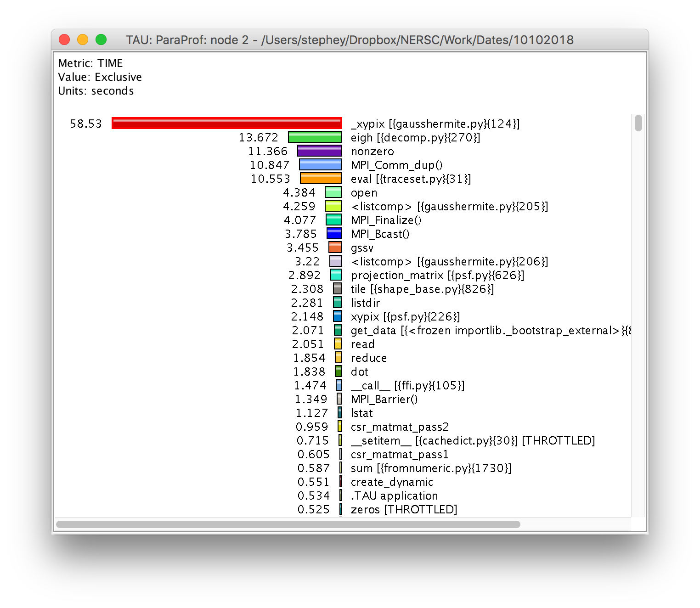
Task: Click the .TAU application entry
Action: point(394,495)
